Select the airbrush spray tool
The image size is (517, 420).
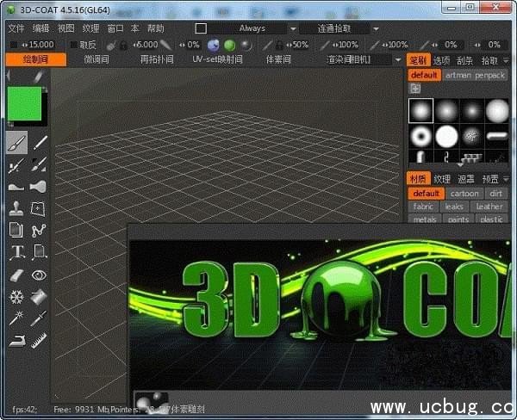pyautogui.click(x=16, y=165)
